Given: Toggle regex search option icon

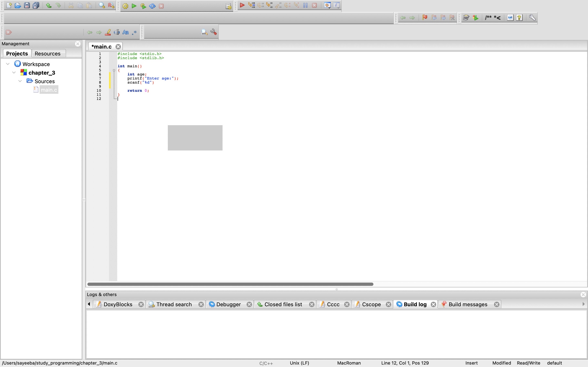Looking at the screenshot, I should tap(134, 32).
